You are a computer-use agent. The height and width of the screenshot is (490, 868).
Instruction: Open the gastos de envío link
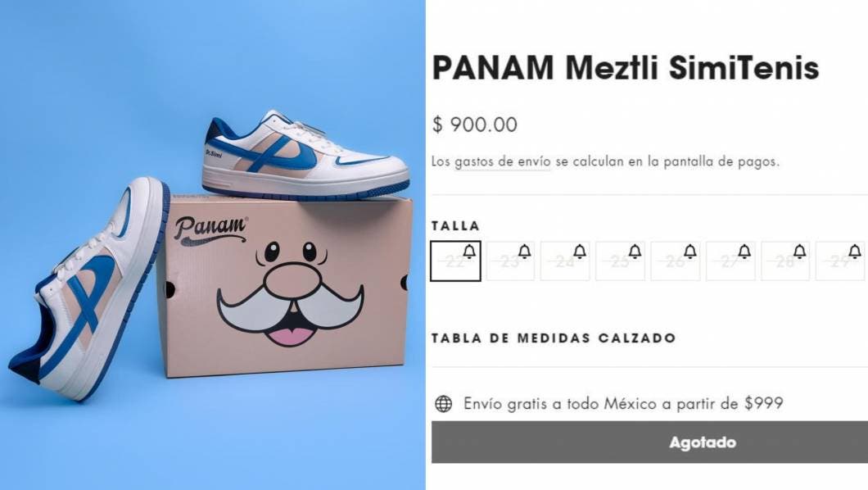[503, 161]
